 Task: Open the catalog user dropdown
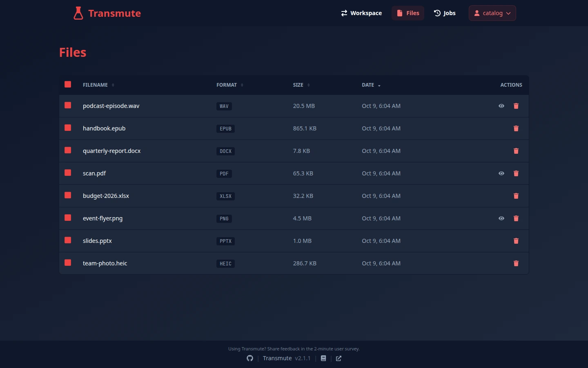pyautogui.click(x=492, y=13)
